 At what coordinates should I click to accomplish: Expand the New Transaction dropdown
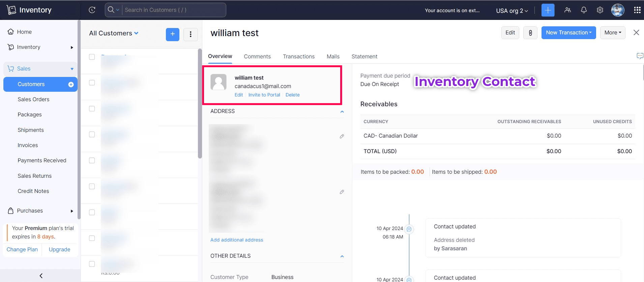point(568,33)
